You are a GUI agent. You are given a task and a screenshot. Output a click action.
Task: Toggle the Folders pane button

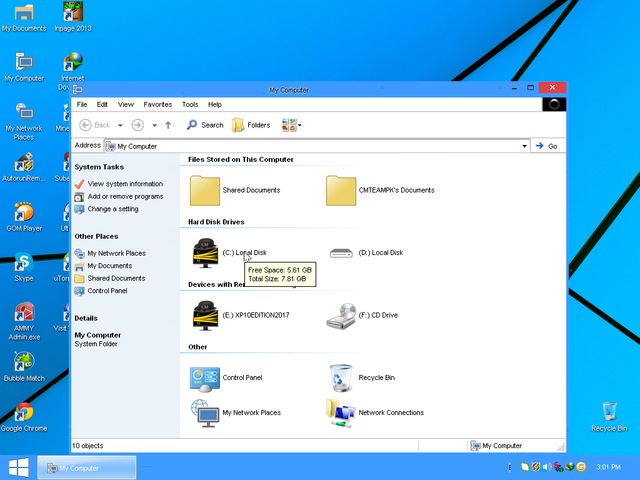251,125
